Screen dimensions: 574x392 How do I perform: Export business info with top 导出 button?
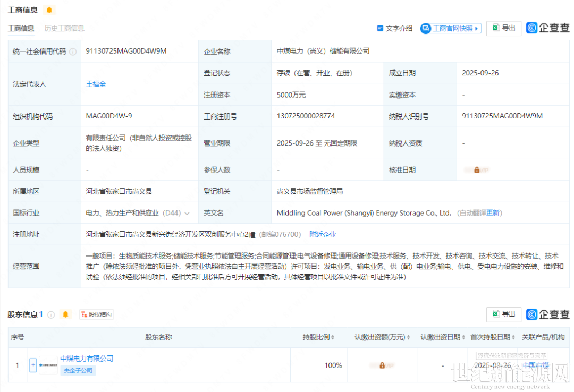click(503, 28)
